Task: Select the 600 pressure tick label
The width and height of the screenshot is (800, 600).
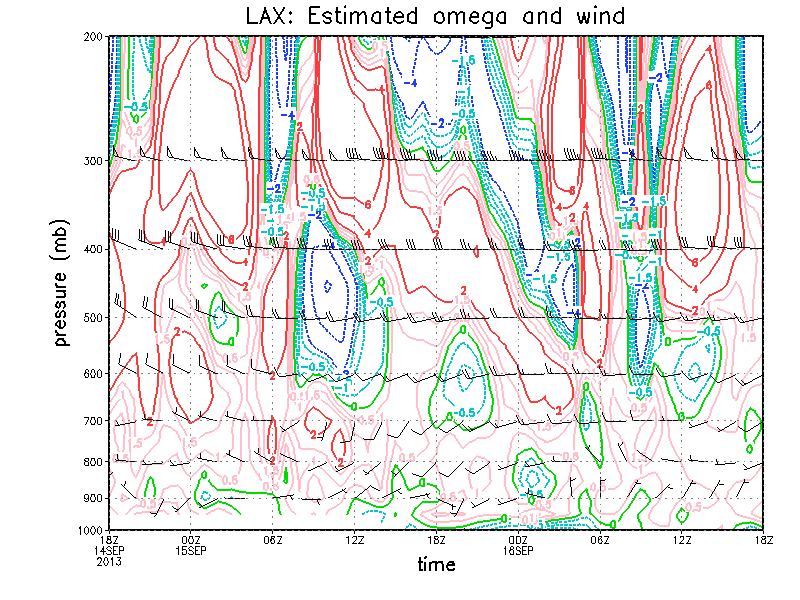Action: [92, 374]
